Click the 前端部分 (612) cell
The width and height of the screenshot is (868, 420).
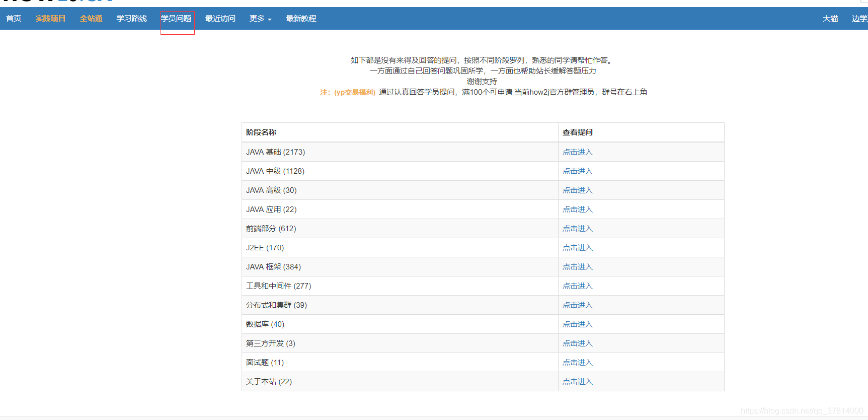click(400, 229)
